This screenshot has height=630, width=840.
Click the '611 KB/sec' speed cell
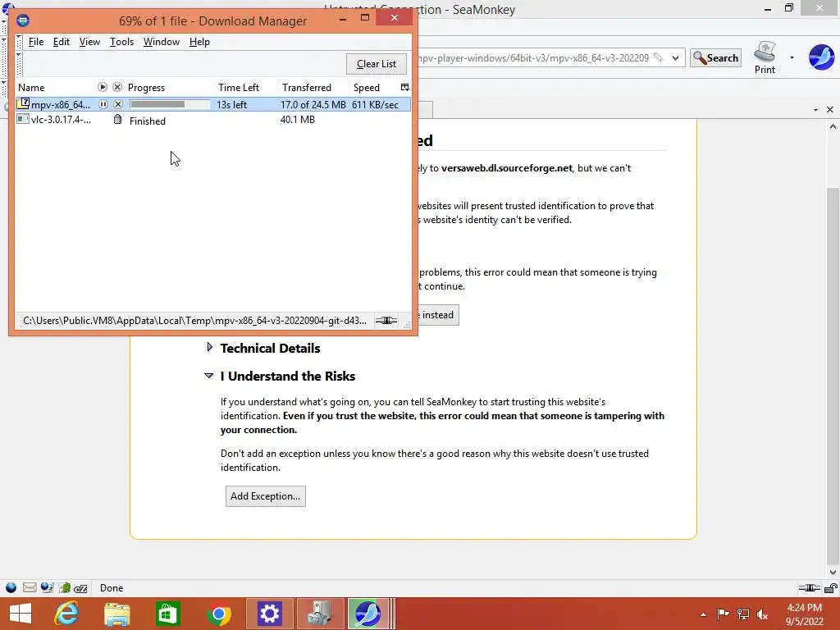(x=375, y=104)
